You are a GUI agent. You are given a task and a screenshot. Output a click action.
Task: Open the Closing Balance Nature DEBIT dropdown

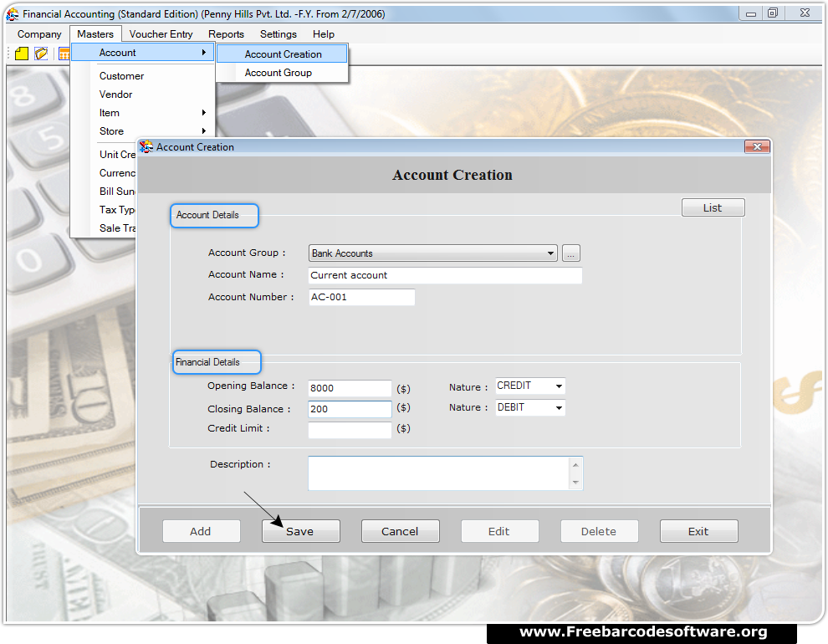530,407
